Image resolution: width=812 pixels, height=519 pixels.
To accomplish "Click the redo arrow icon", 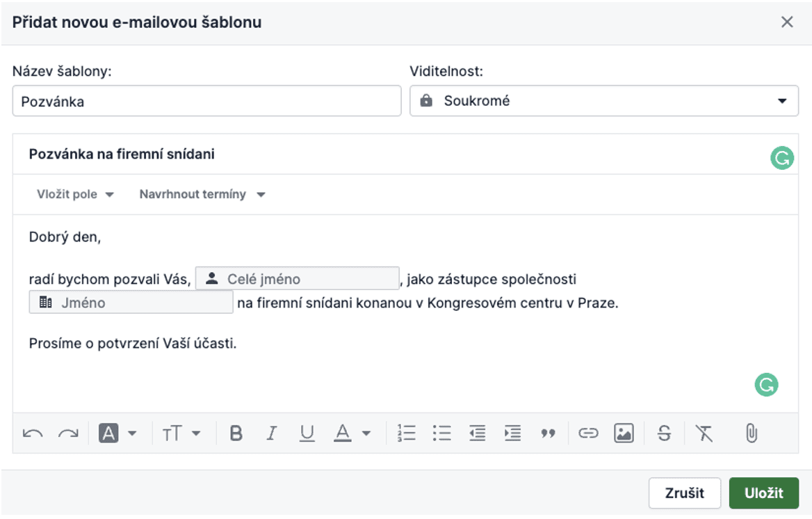I will [68, 433].
